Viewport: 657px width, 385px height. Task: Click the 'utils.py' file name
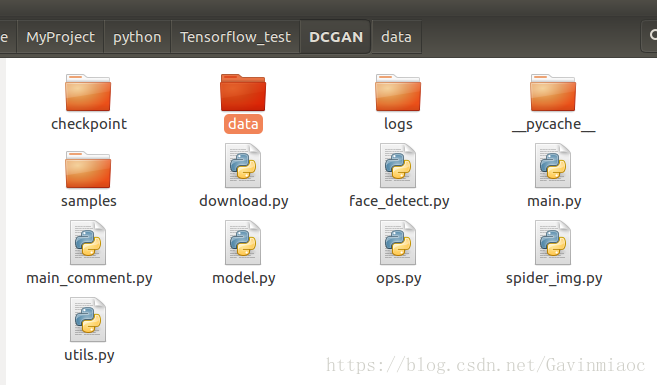89,355
